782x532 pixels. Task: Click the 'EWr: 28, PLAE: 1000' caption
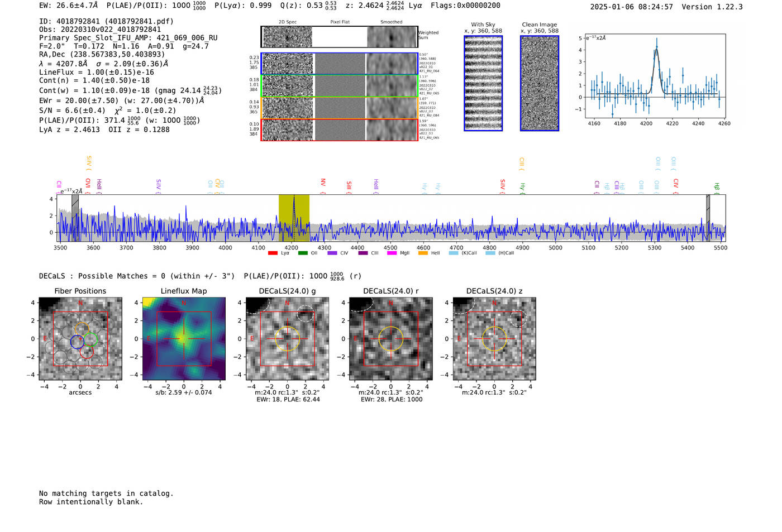pyautogui.click(x=392, y=400)
